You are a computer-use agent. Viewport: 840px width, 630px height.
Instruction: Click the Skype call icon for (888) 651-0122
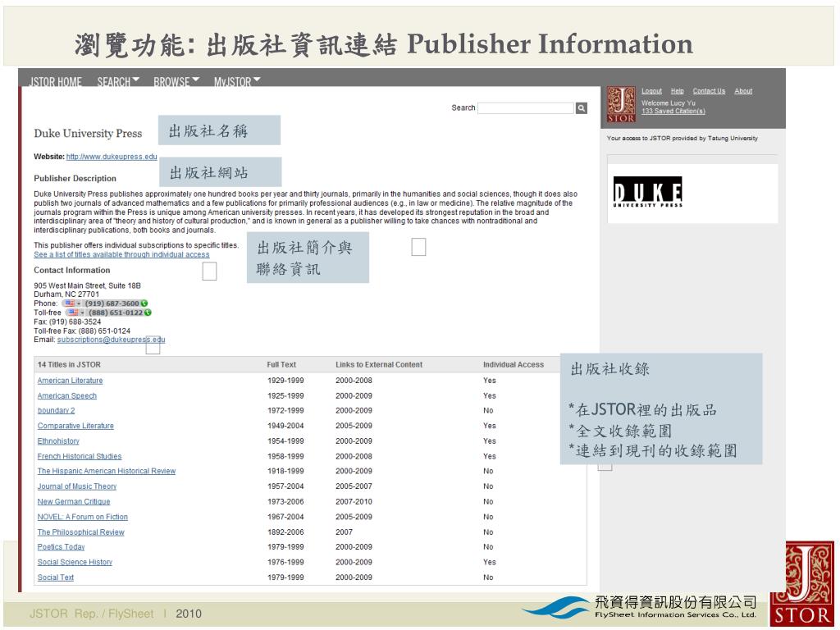tap(148, 313)
